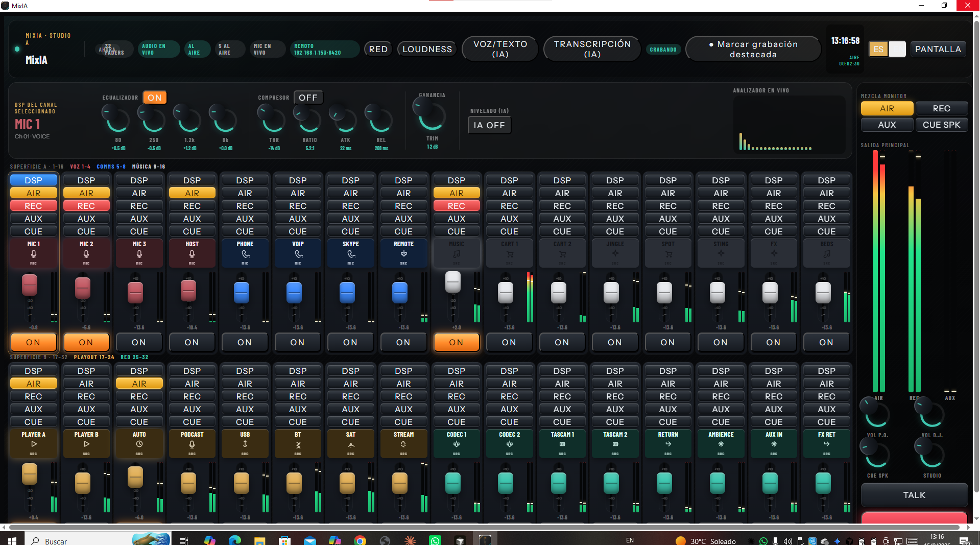Click the BT bluetooth icon
The image size is (980, 545).
pyautogui.click(x=298, y=444)
